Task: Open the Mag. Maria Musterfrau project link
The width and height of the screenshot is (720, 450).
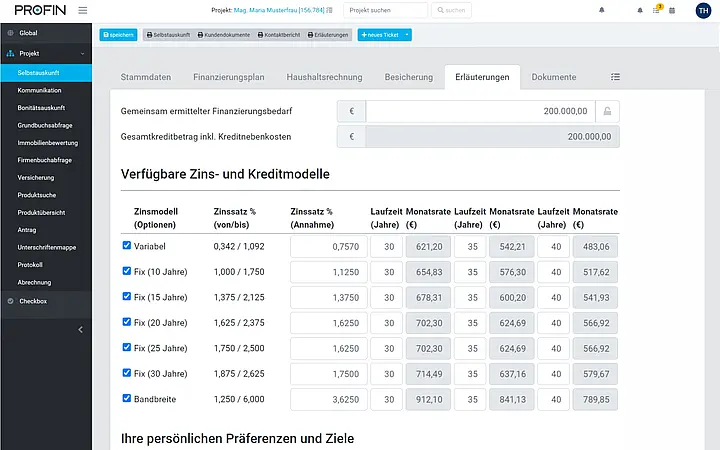Action: tap(279, 10)
